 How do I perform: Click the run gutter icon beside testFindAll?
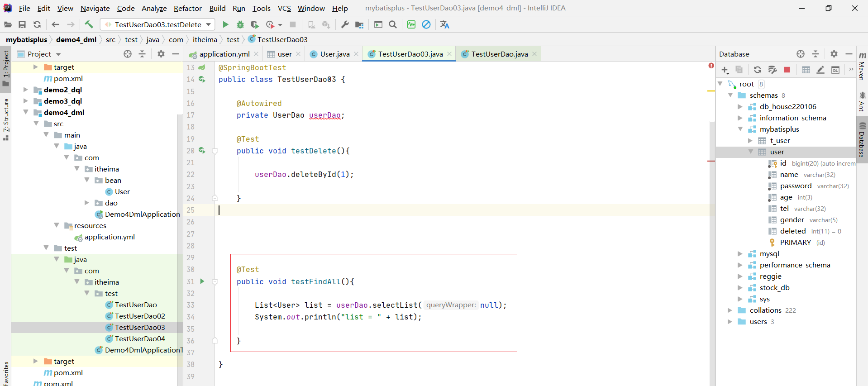202,281
